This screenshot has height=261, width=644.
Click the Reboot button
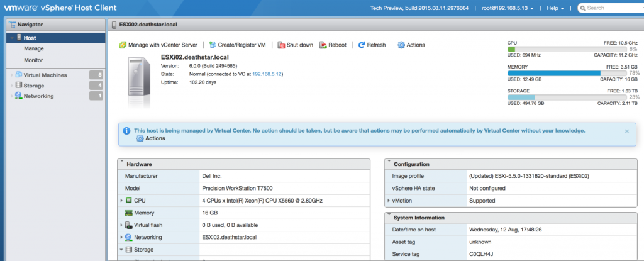(x=333, y=45)
